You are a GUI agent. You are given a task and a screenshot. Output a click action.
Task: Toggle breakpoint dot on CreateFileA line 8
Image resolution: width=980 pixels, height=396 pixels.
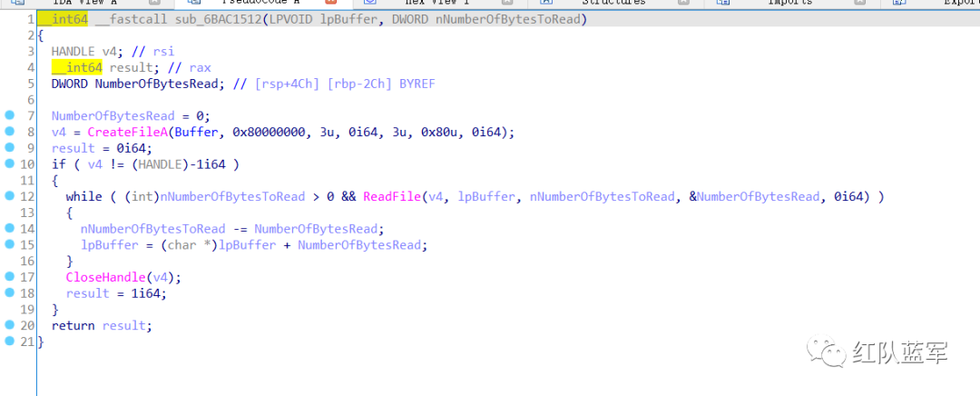pos(9,132)
